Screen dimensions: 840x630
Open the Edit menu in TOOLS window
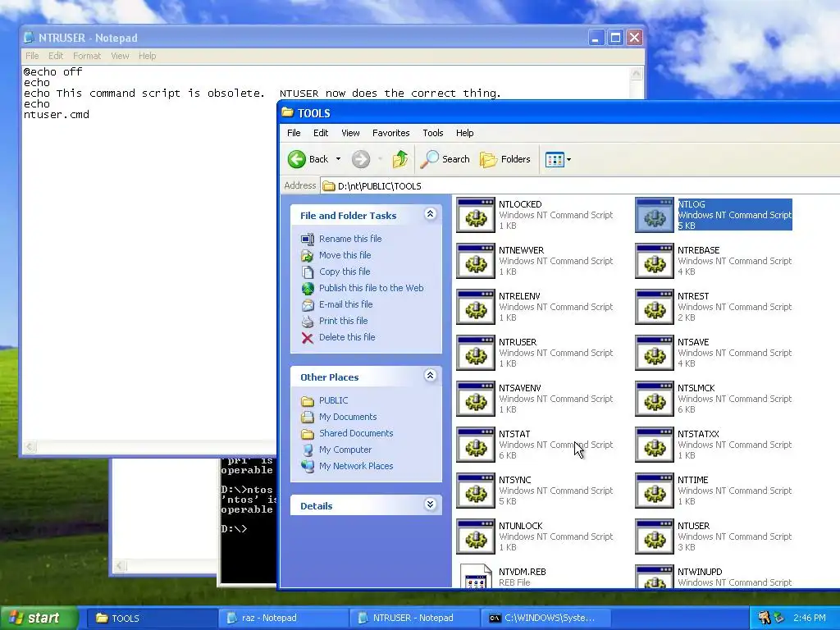pyautogui.click(x=321, y=133)
